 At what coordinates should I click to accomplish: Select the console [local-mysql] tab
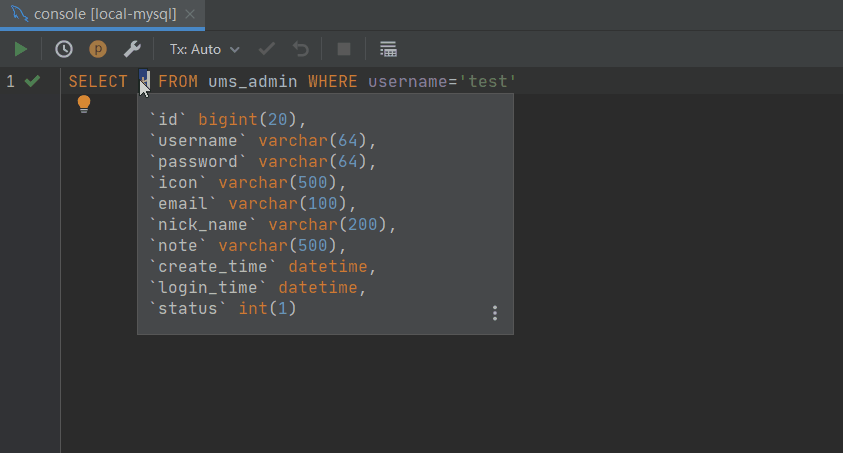(102, 14)
